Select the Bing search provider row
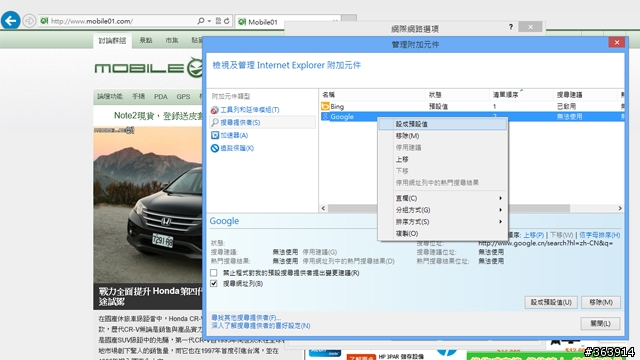This screenshot has width=640, height=360. click(472, 106)
